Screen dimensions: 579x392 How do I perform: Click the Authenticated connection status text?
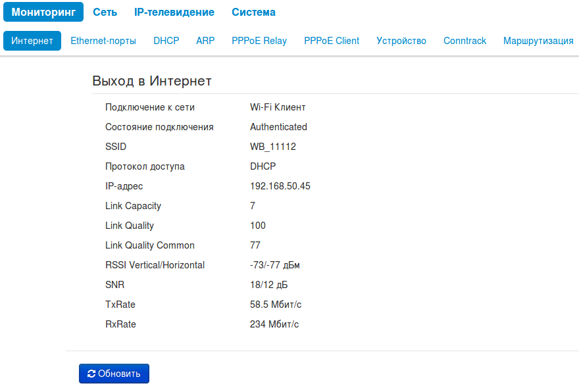click(278, 127)
